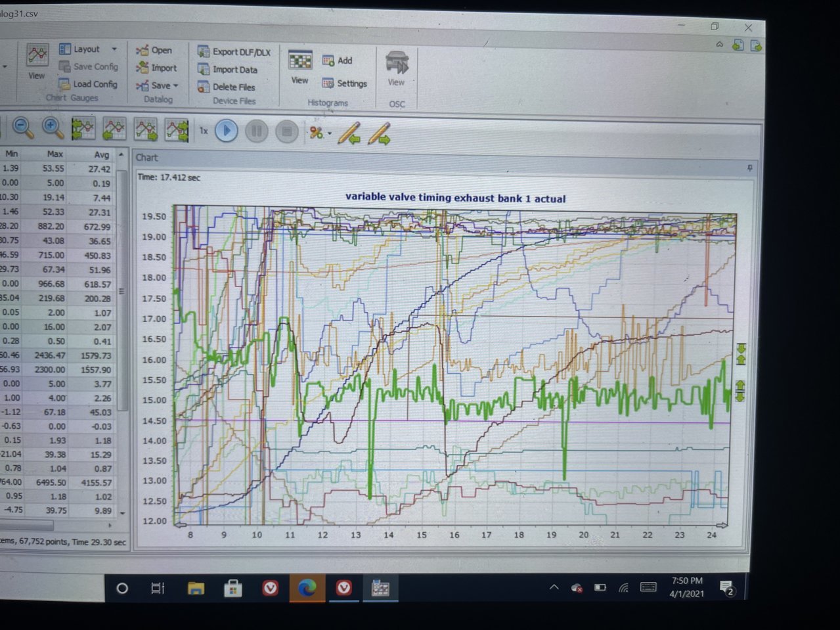Click Load Config in Chart Gauges
840x630 pixels.
(87, 84)
